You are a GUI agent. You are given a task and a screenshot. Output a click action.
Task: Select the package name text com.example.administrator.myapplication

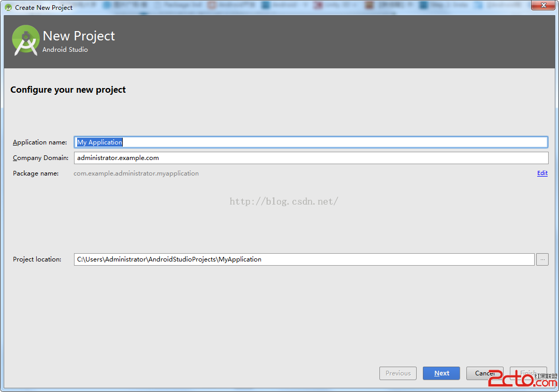[x=136, y=173]
